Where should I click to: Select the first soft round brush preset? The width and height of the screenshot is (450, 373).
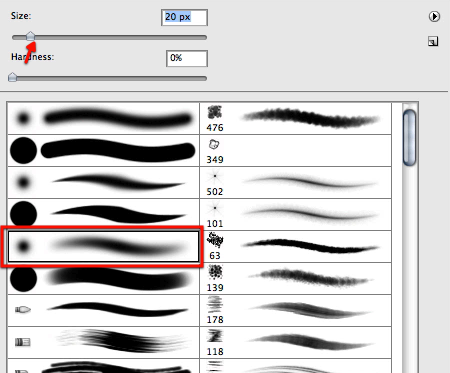pos(103,119)
